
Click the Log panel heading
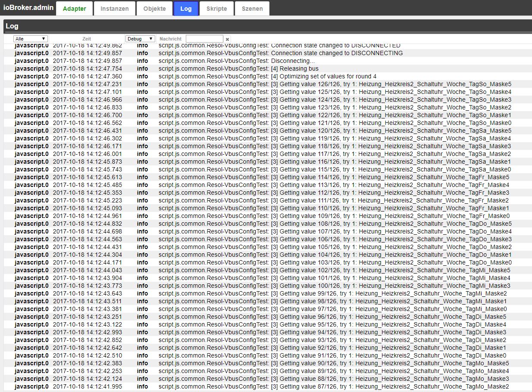click(x=12, y=26)
